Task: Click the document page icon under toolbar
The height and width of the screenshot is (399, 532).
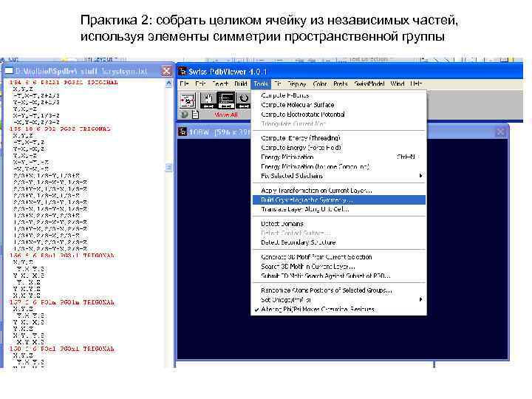Action: coord(195,115)
